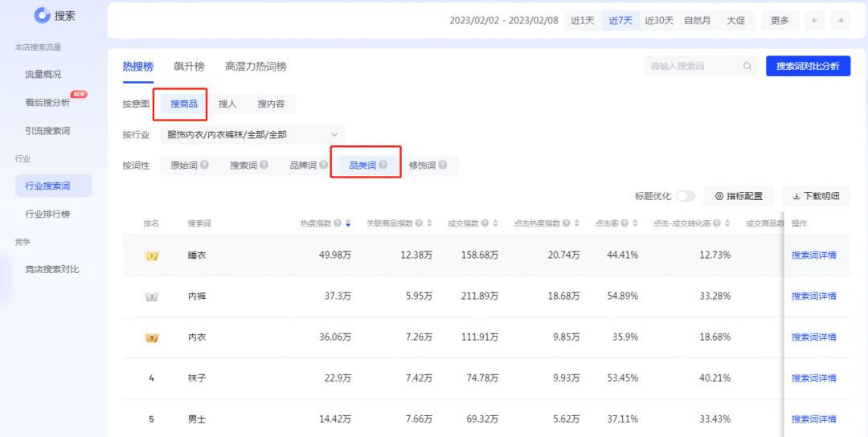Screen dimensions: 868x437
Task: Click help icon beside 品类词
Action: click(x=383, y=165)
